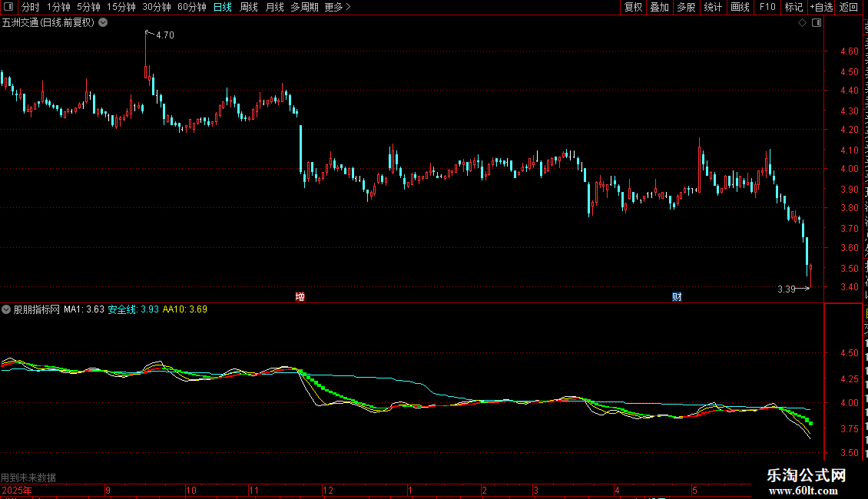Viewport: 868px width, 499px height.
Task: Click the 叠加 overlay button
Action: (x=660, y=7)
